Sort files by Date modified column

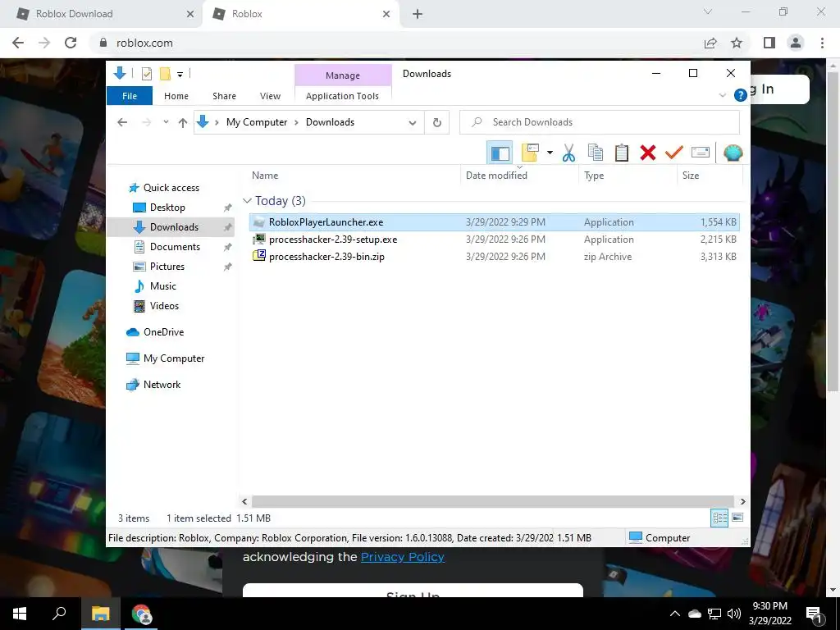(x=518, y=176)
